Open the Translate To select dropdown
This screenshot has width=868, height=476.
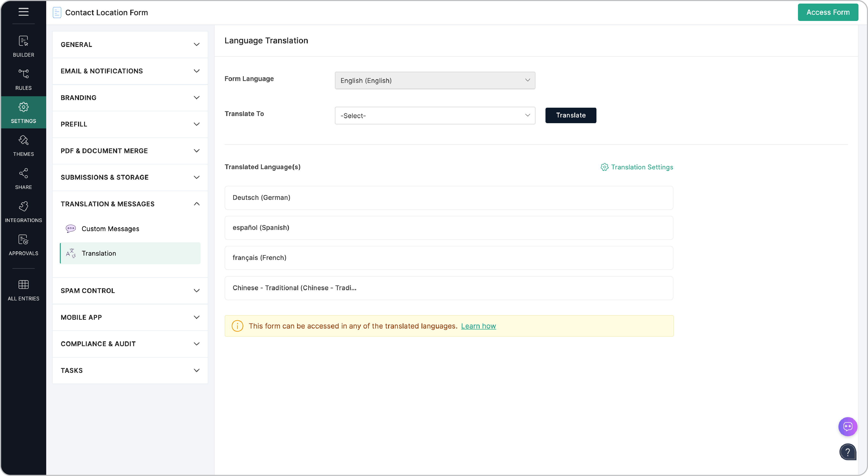(x=435, y=115)
